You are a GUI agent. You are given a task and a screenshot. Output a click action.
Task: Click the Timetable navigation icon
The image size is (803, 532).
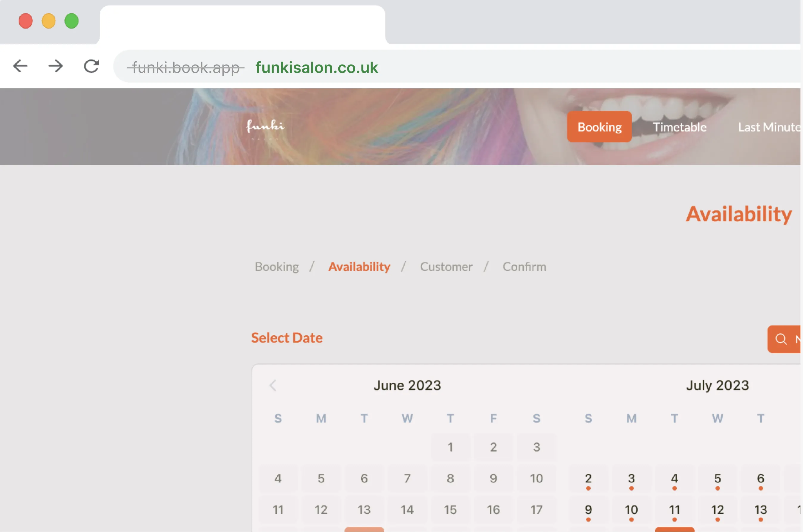(679, 126)
